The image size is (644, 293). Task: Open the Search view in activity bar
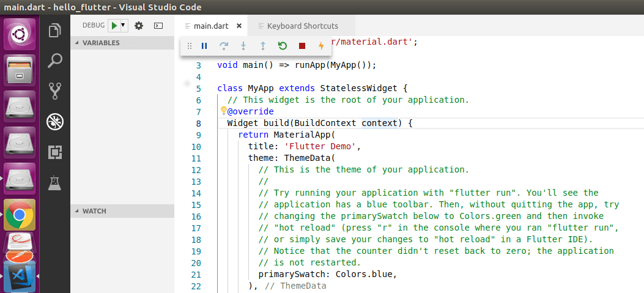(56, 61)
